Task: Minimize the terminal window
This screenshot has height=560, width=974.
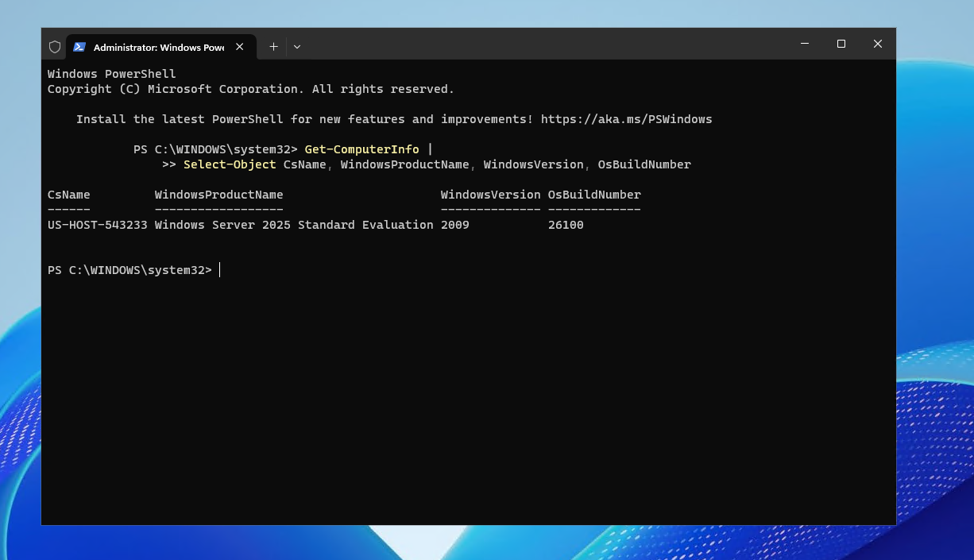Action: pos(805,44)
